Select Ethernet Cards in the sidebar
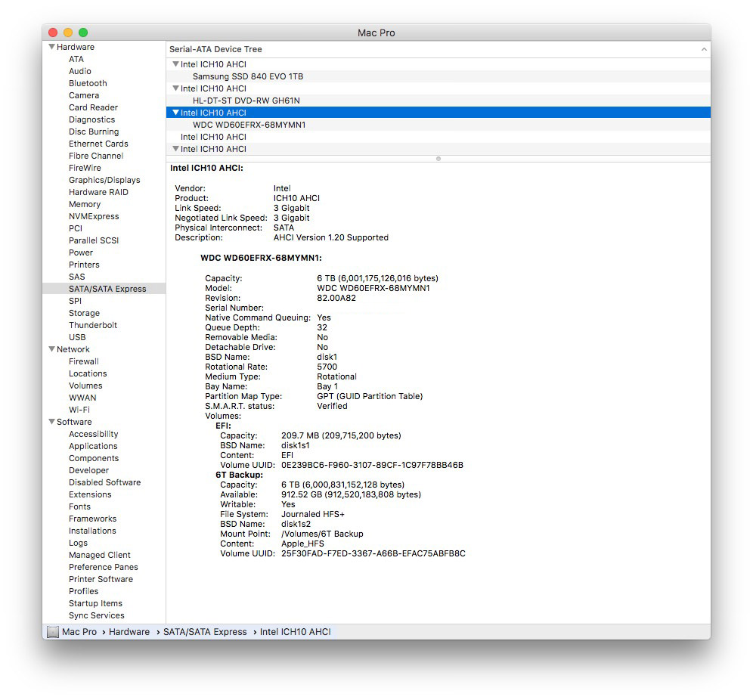Viewport: 753px width, 700px height. [x=98, y=144]
